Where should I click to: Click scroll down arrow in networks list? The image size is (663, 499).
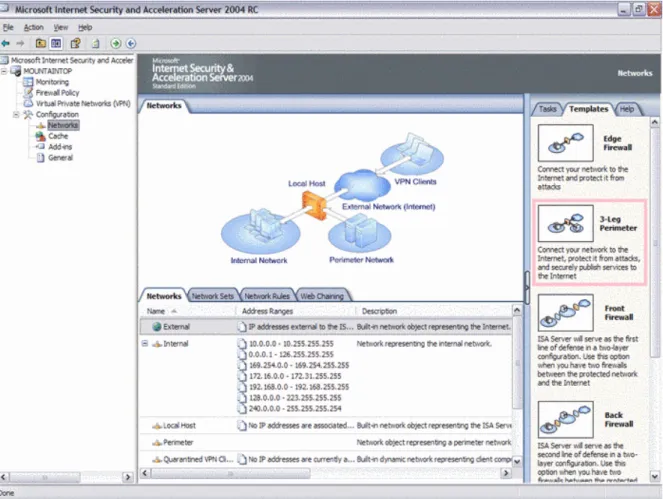click(517, 461)
